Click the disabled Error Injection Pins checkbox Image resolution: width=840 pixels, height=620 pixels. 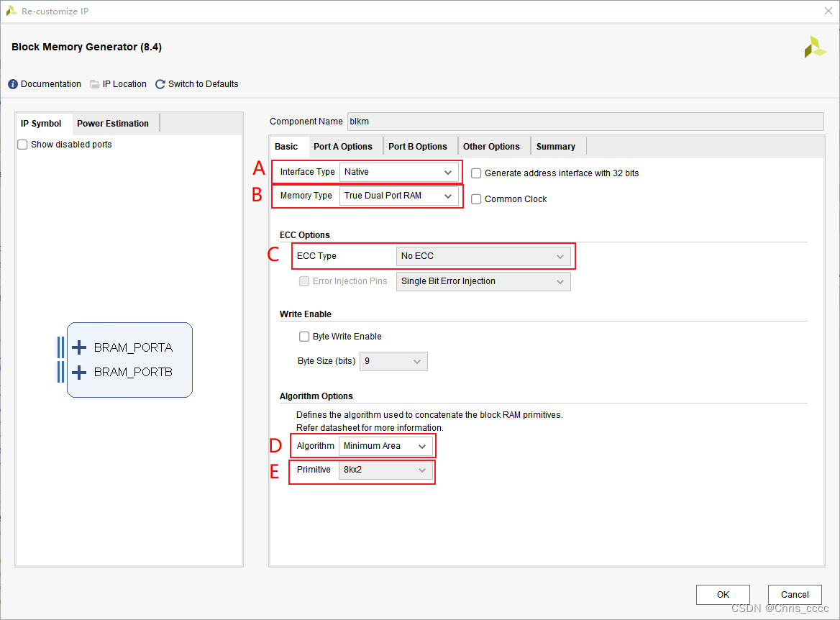[x=304, y=281]
